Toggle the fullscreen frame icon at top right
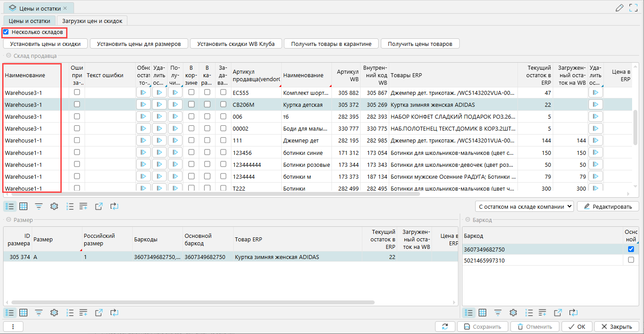Screen dimensions: 644x334 click(x=633, y=8)
